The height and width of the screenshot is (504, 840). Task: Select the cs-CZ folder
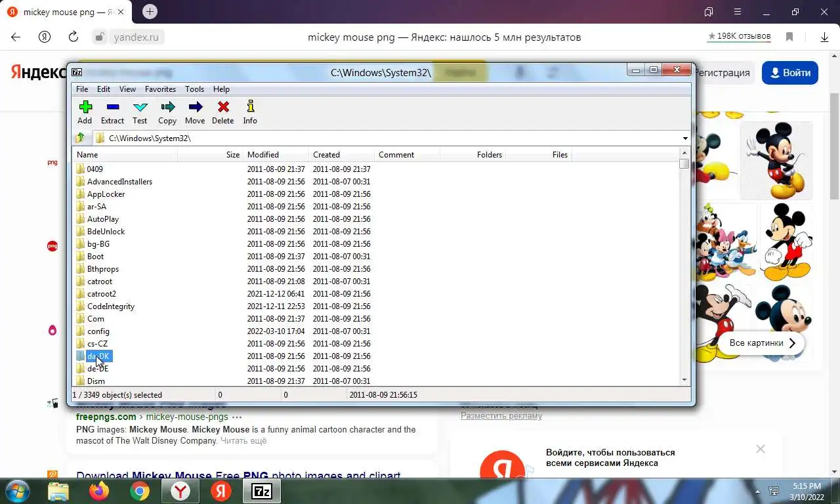pyautogui.click(x=91, y=344)
